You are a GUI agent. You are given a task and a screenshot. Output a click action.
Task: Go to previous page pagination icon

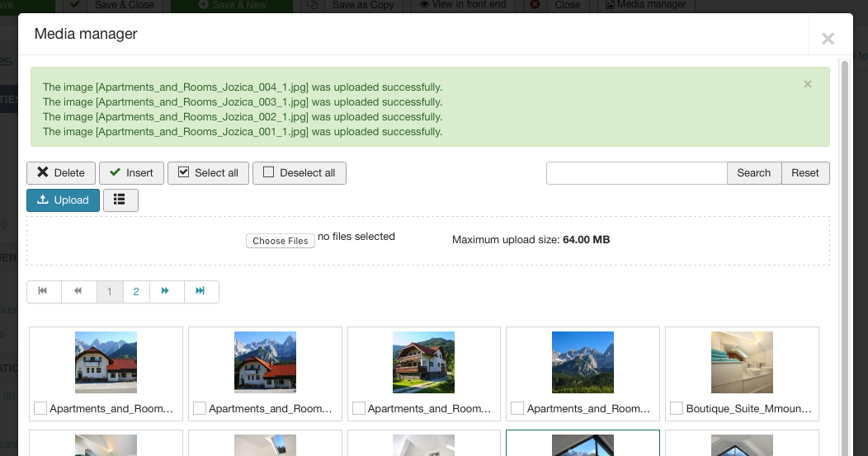[78, 291]
